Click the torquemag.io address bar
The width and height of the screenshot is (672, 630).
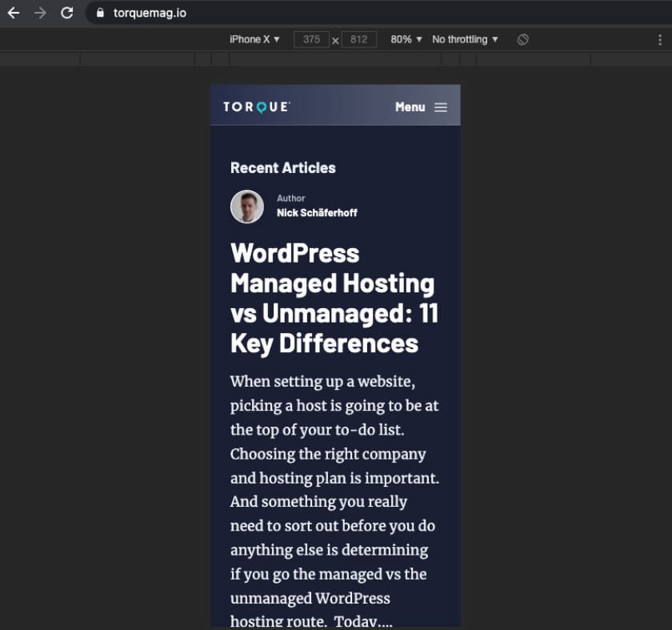pyautogui.click(x=379, y=13)
